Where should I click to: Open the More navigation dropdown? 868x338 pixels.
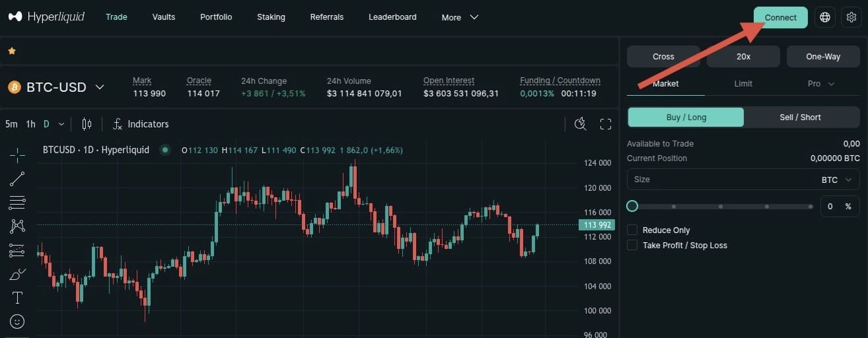(460, 17)
